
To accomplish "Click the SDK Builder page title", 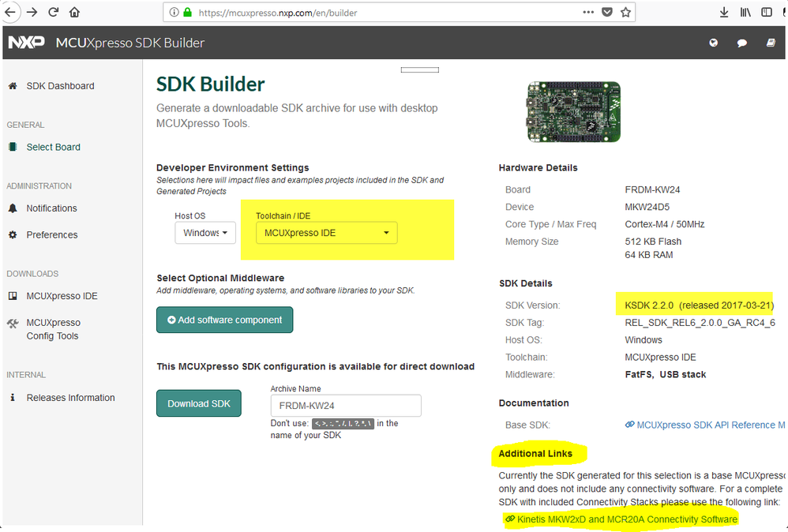I will pos(211,84).
